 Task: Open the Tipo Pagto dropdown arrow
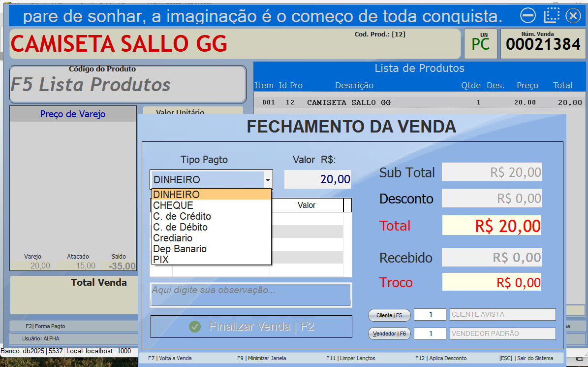click(268, 179)
